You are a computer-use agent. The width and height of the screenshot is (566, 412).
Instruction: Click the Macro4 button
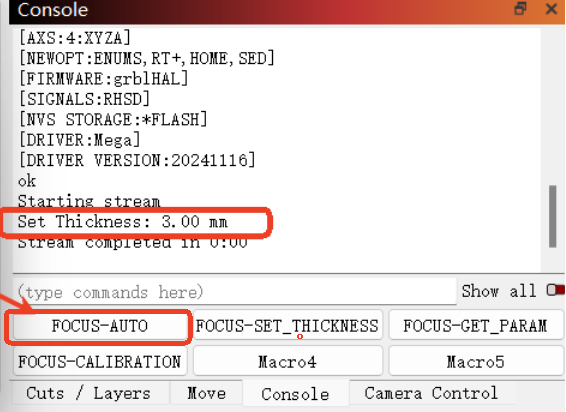287,361
